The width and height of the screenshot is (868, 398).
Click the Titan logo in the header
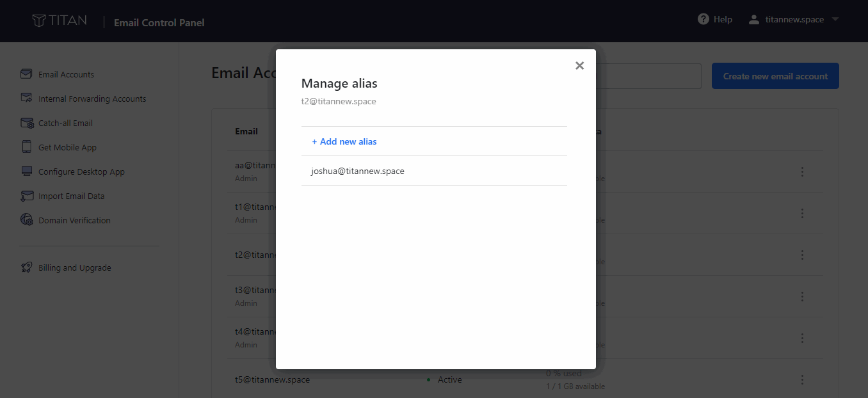(x=60, y=20)
